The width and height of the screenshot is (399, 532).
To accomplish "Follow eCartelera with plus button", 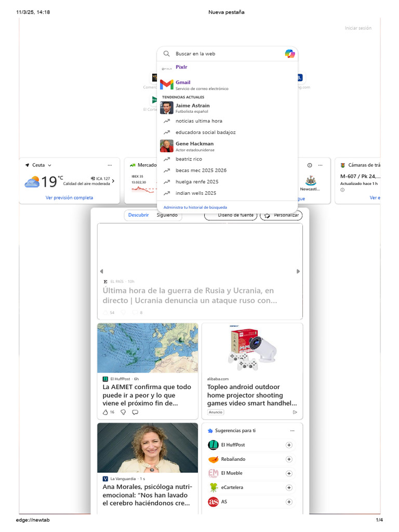I will (x=289, y=488).
